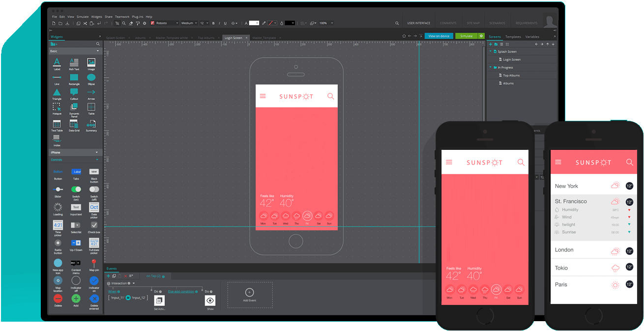The image size is (644, 331).
Task: Toggle bold text formatting
Action: click(213, 23)
